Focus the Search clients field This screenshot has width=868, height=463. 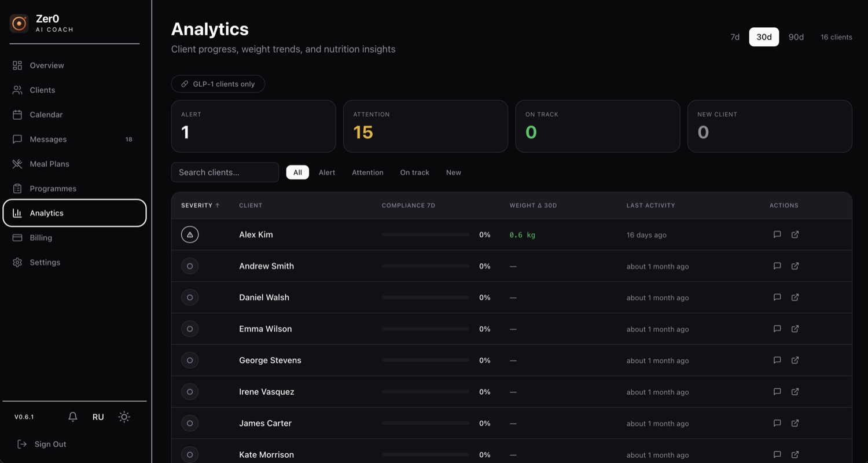pos(225,172)
